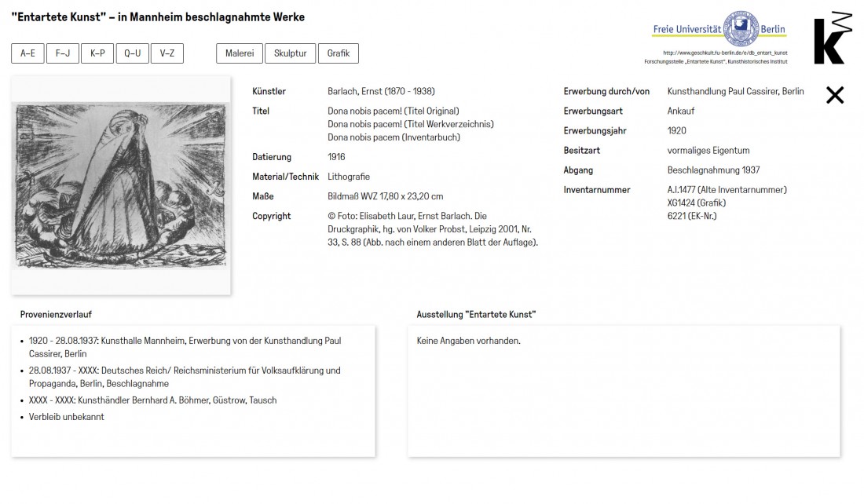Viewport: 864px width, 504px height.
Task: Open the Barlach lithograph thumbnail image
Action: point(121,185)
